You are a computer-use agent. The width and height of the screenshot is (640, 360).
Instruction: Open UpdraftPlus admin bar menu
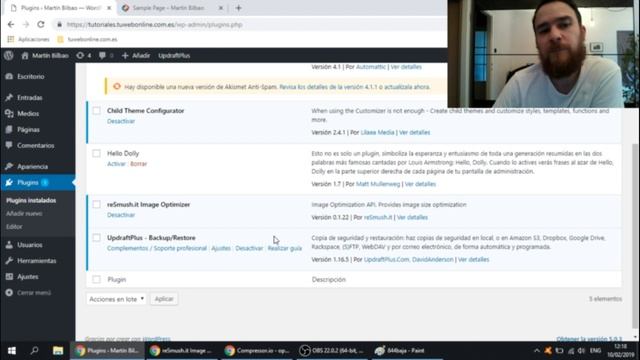click(x=174, y=56)
